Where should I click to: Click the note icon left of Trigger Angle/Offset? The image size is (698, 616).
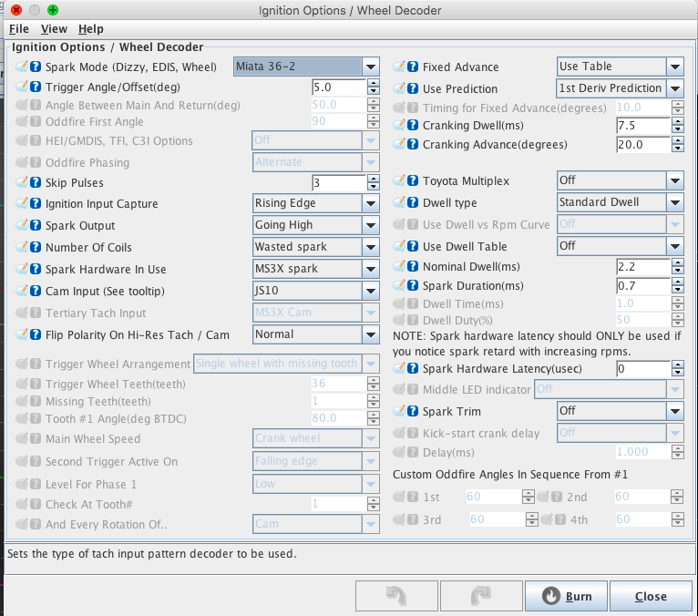coord(22,87)
